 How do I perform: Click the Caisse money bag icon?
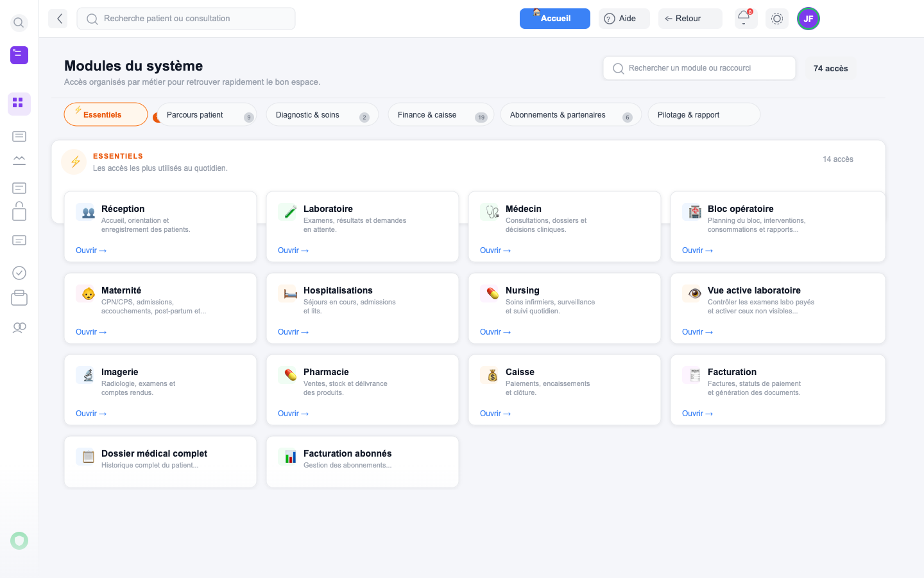coord(490,375)
